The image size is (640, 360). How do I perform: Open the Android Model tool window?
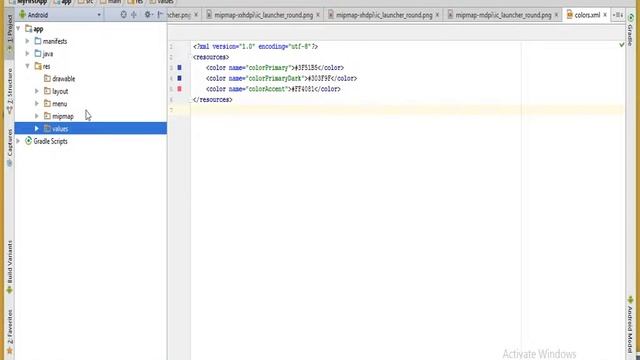(631, 324)
